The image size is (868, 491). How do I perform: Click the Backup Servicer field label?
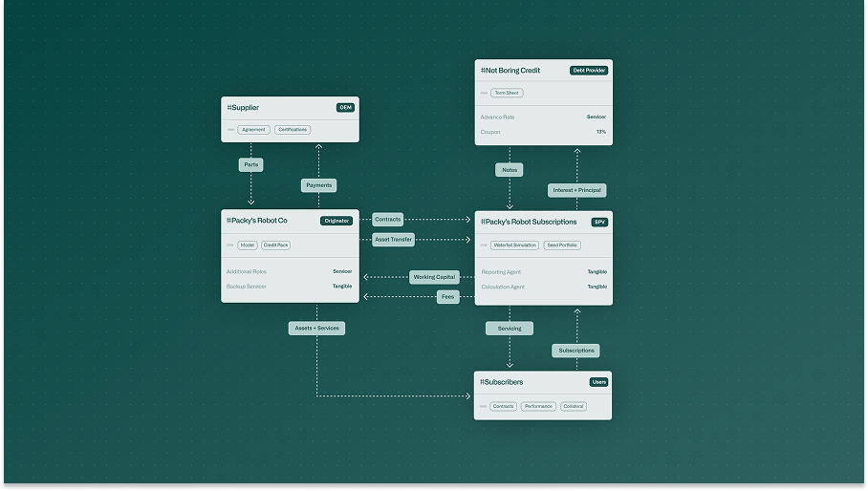click(x=247, y=287)
